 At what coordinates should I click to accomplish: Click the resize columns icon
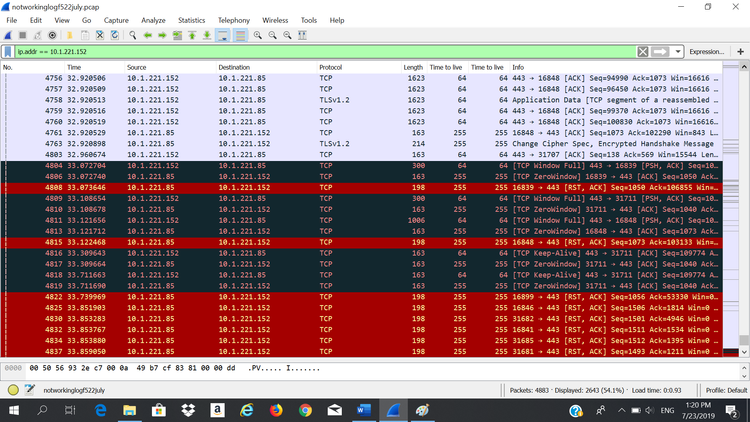click(304, 35)
